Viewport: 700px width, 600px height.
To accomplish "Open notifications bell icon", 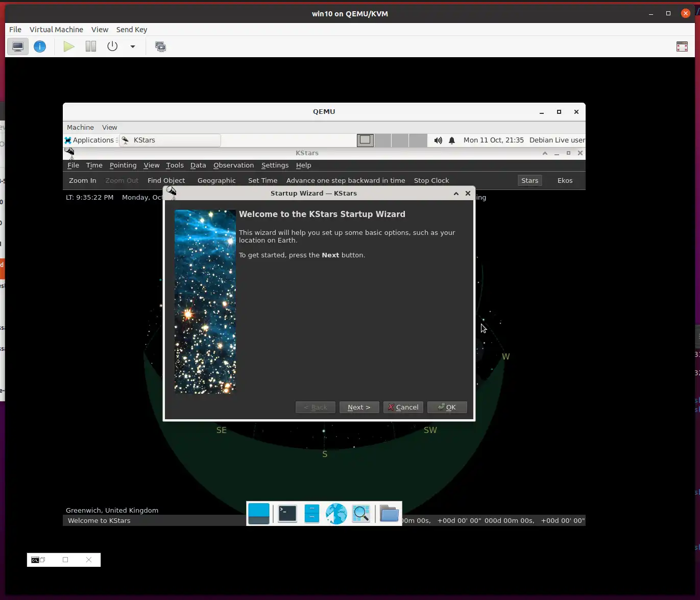I will (452, 140).
